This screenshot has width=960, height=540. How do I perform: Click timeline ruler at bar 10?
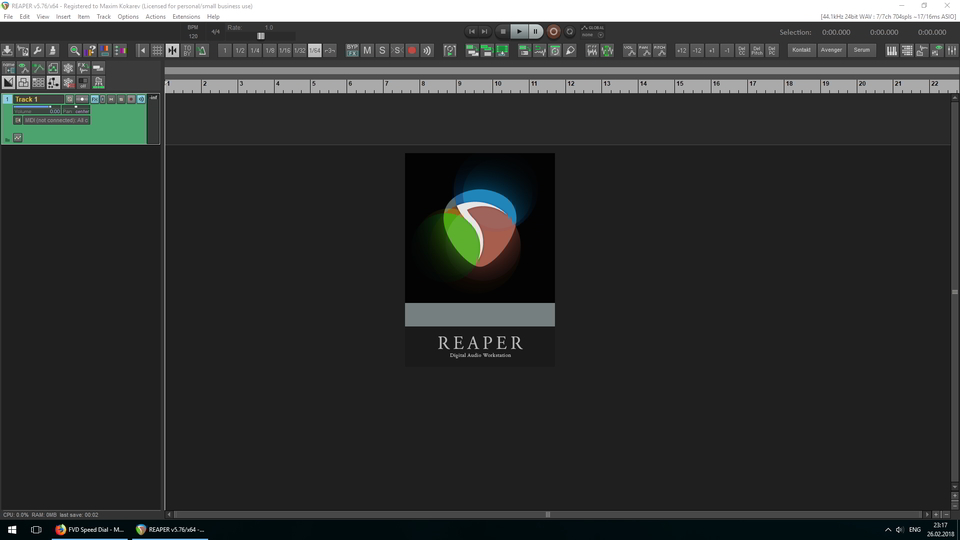[498, 84]
